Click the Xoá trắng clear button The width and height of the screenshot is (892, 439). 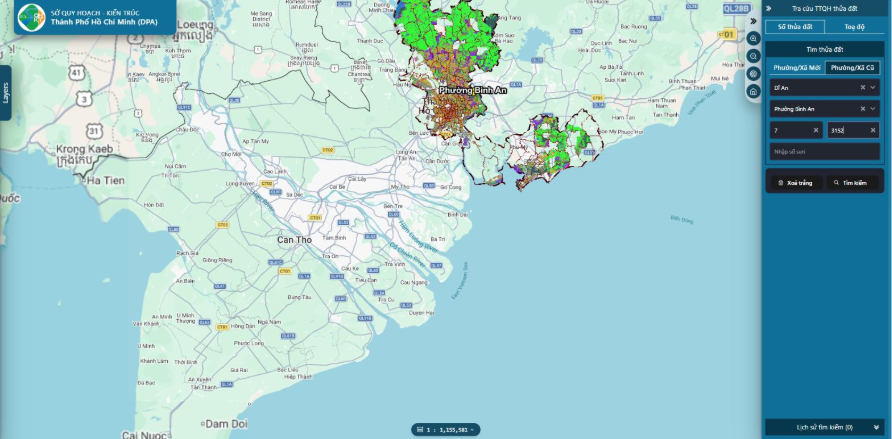[796, 183]
